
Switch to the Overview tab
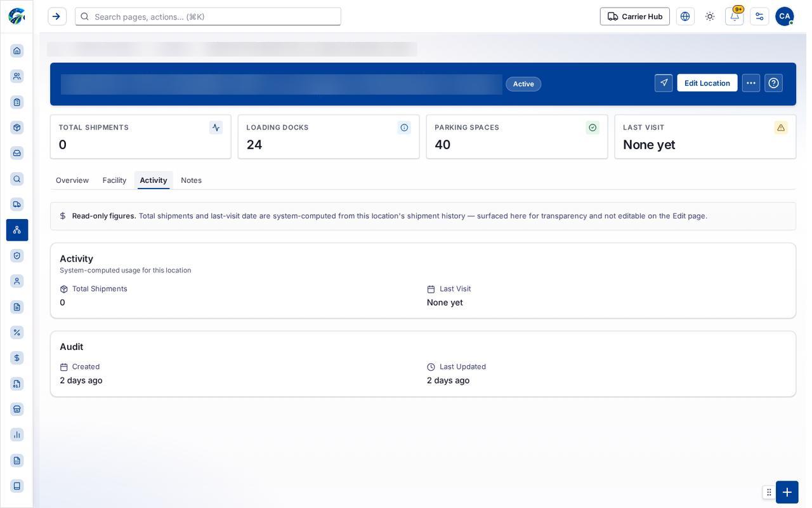72,180
